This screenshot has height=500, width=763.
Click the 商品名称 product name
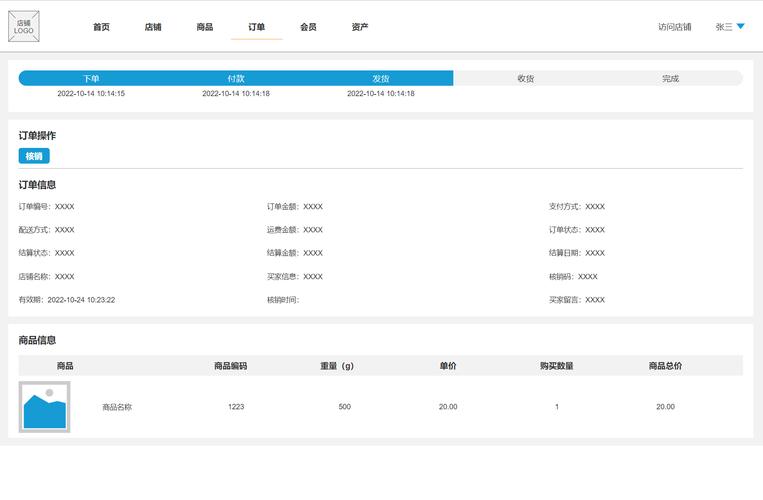(117, 407)
